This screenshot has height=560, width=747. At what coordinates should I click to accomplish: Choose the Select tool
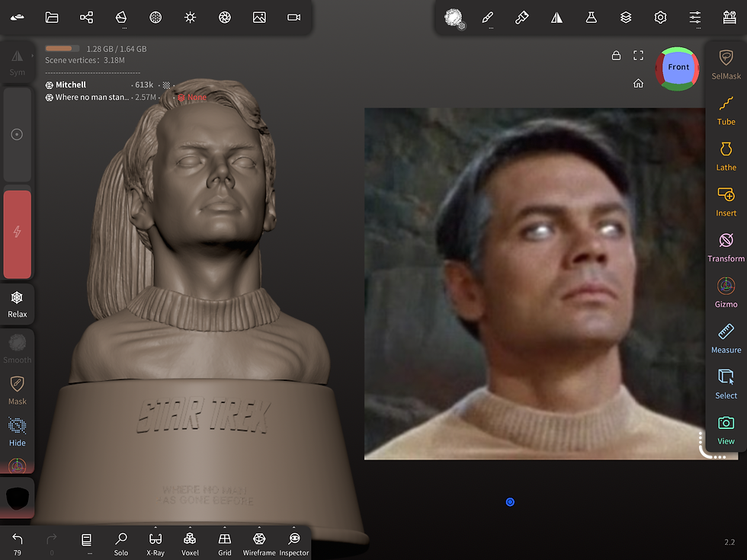coord(726,384)
